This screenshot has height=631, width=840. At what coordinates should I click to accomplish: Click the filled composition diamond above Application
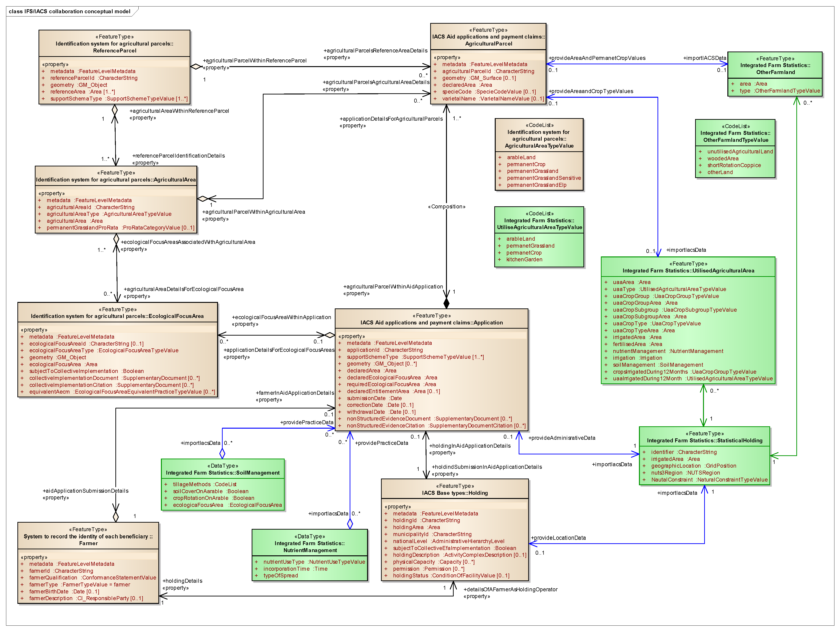446,303
